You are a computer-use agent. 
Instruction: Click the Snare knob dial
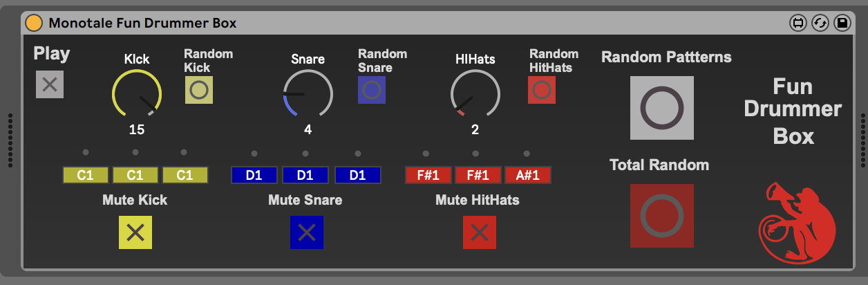(x=308, y=93)
